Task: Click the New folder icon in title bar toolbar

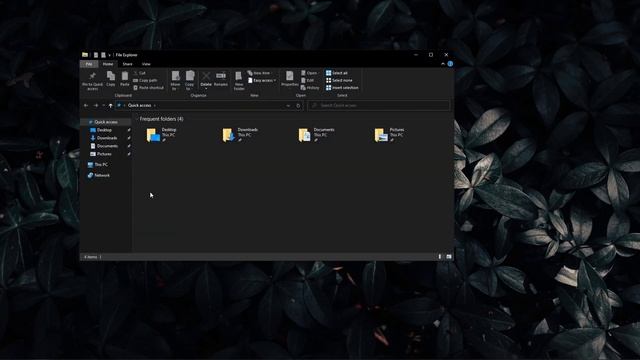Action: click(x=103, y=55)
